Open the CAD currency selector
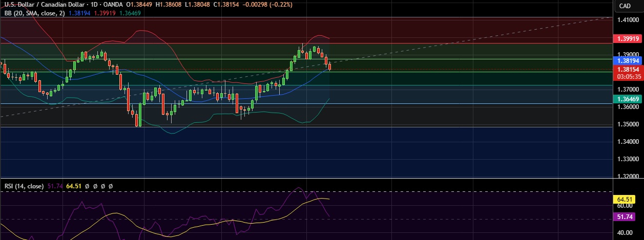 625,6
